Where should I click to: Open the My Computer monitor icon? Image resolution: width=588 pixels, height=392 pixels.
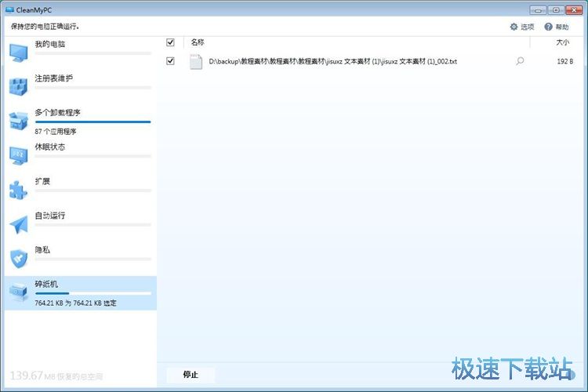click(18, 53)
